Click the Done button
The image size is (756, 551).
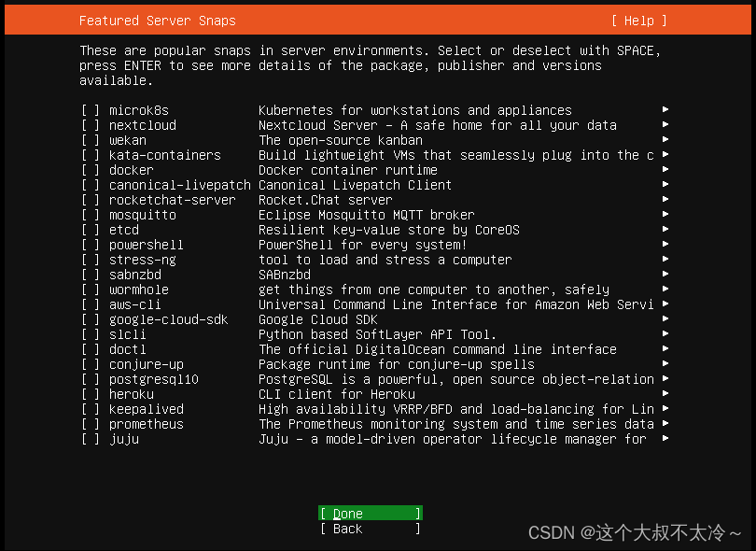[x=371, y=514]
